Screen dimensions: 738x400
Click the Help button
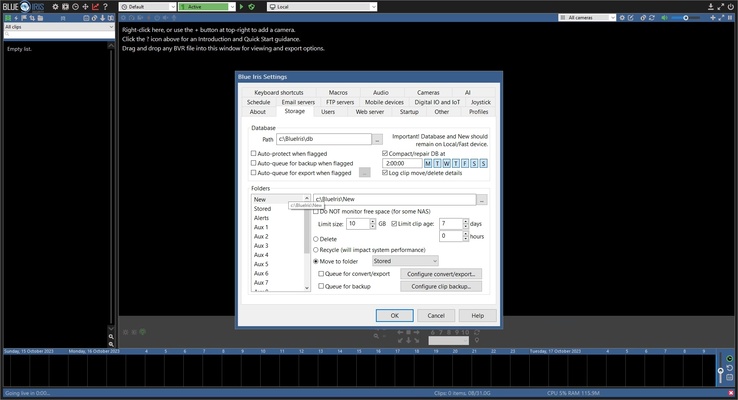(477, 315)
